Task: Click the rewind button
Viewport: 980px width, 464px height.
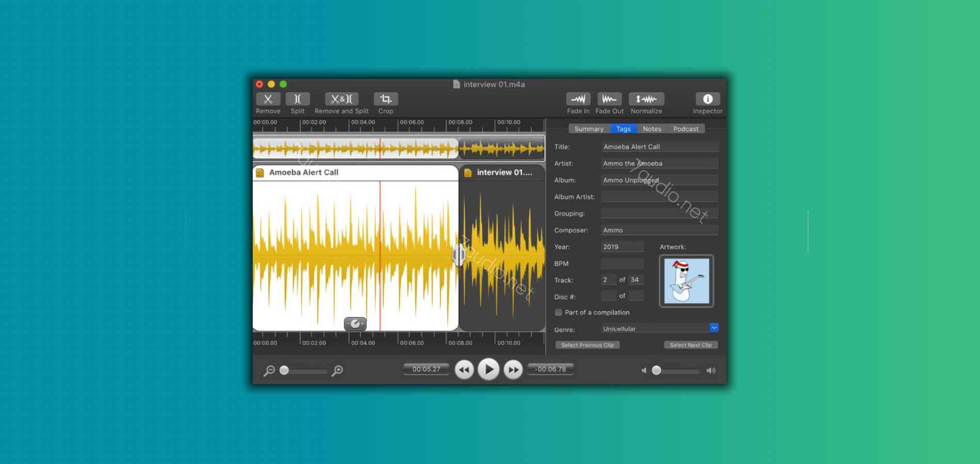Action: [464, 370]
